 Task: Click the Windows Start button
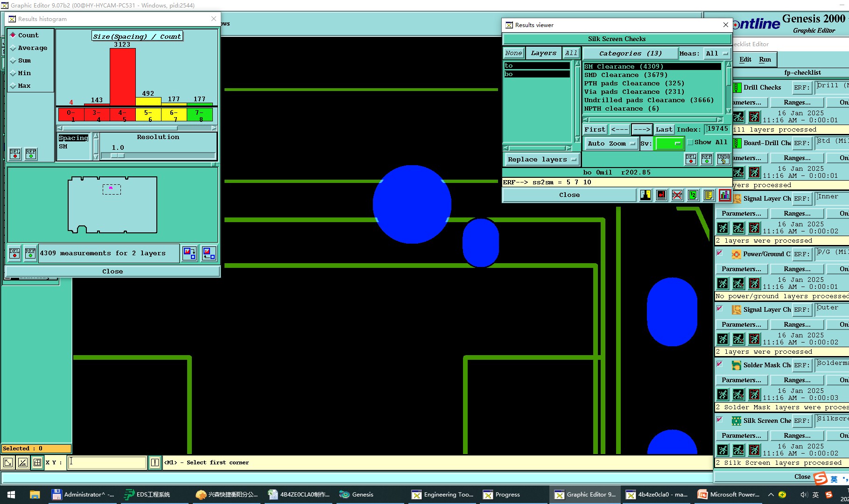(x=11, y=494)
